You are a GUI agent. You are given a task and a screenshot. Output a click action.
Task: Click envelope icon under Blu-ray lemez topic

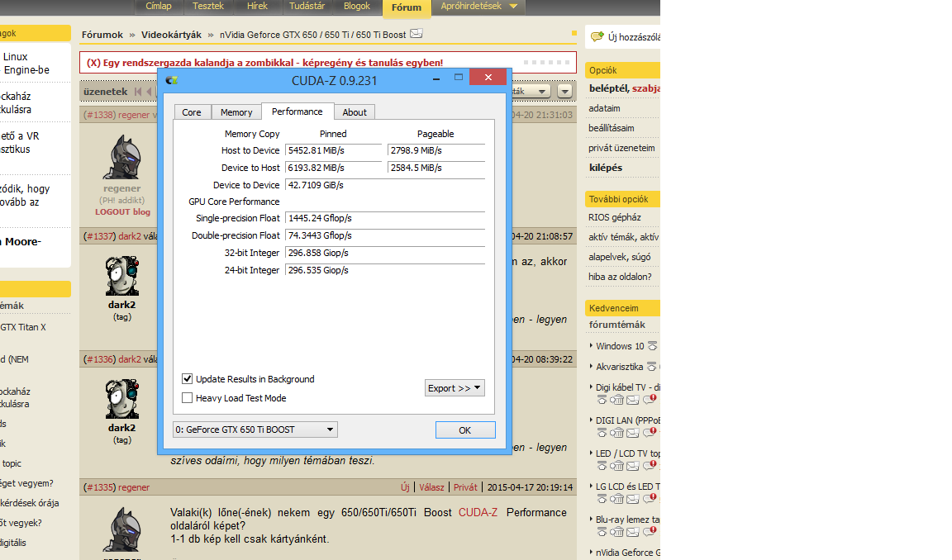[x=633, y=531]
